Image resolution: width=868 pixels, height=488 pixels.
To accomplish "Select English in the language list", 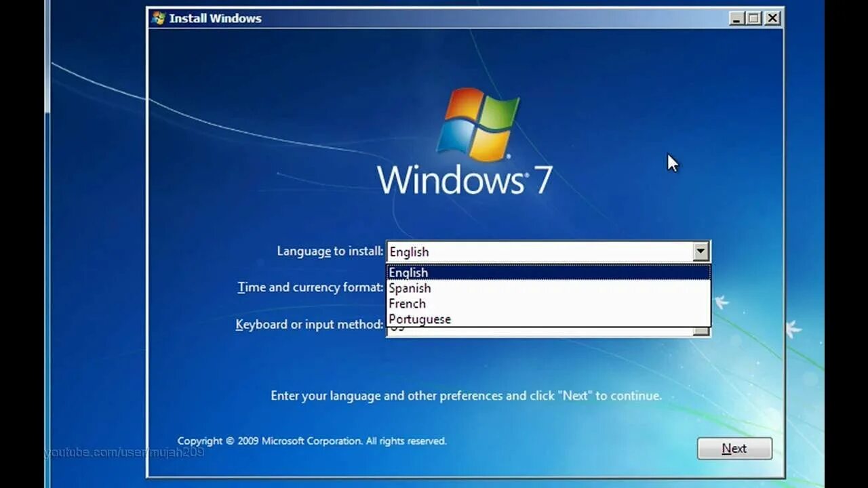I will [x=548, y=272].
